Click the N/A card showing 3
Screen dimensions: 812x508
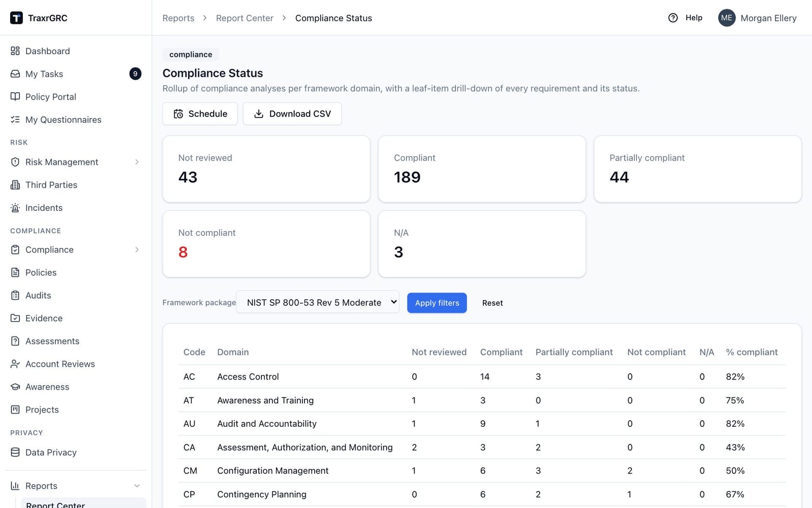click(482, 244)
